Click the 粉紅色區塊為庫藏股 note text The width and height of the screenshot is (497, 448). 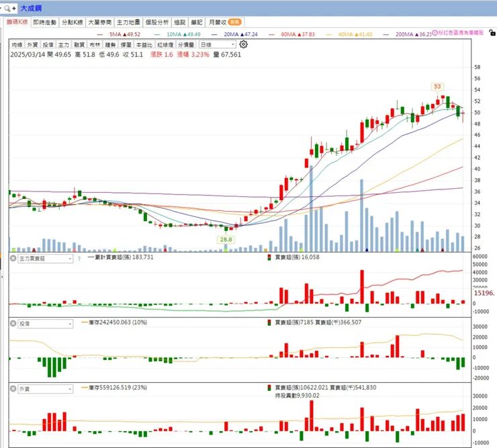click(x=461, y=33)
